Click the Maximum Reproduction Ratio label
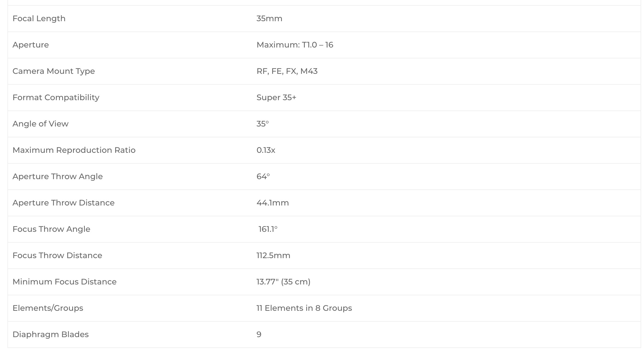The image size is (644, 352). [74, 150]
